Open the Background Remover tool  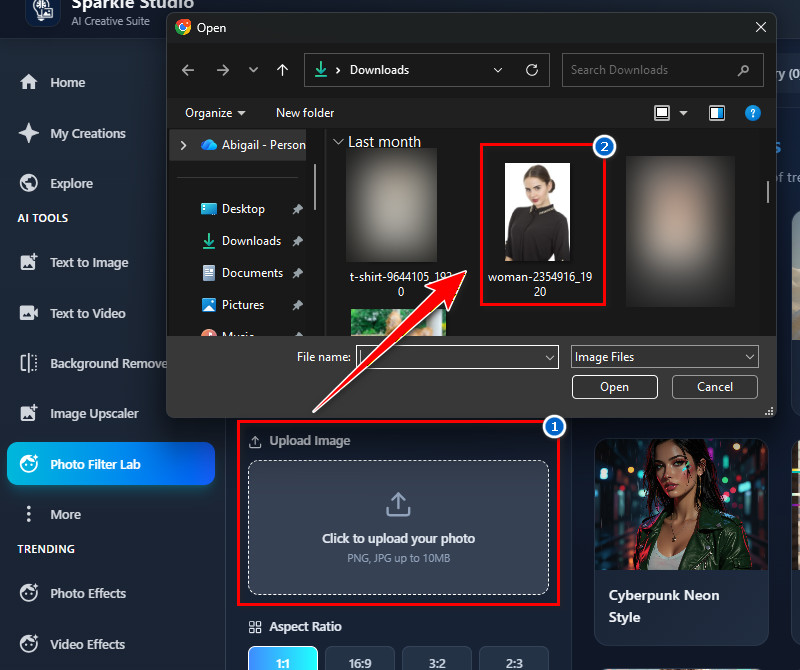point(92,363)
